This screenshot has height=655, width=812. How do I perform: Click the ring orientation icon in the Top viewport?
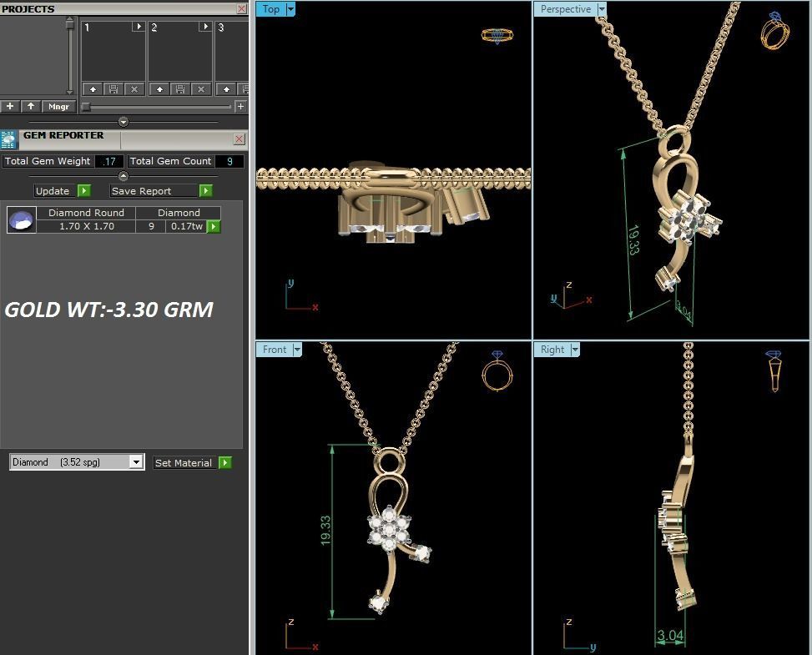[497, 36]
